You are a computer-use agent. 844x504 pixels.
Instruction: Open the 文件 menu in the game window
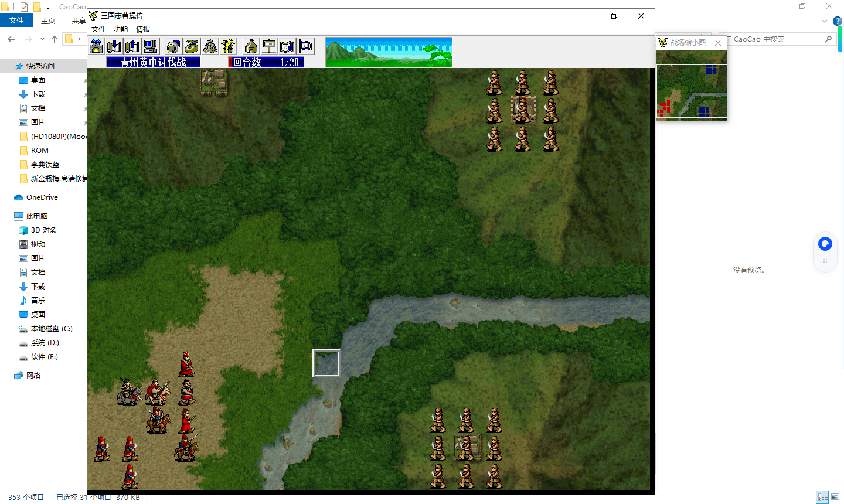coord(98,29)
